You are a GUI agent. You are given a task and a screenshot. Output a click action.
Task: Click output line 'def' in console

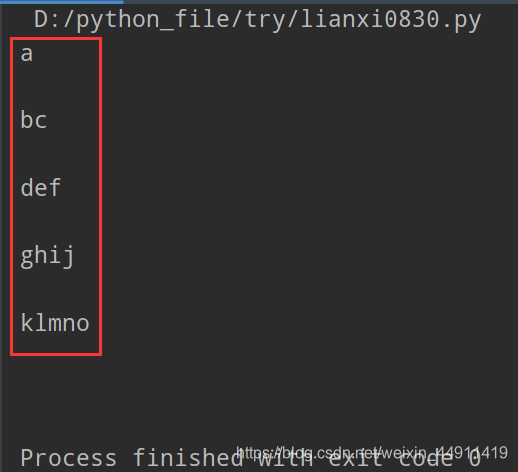[x=41, y=187]
